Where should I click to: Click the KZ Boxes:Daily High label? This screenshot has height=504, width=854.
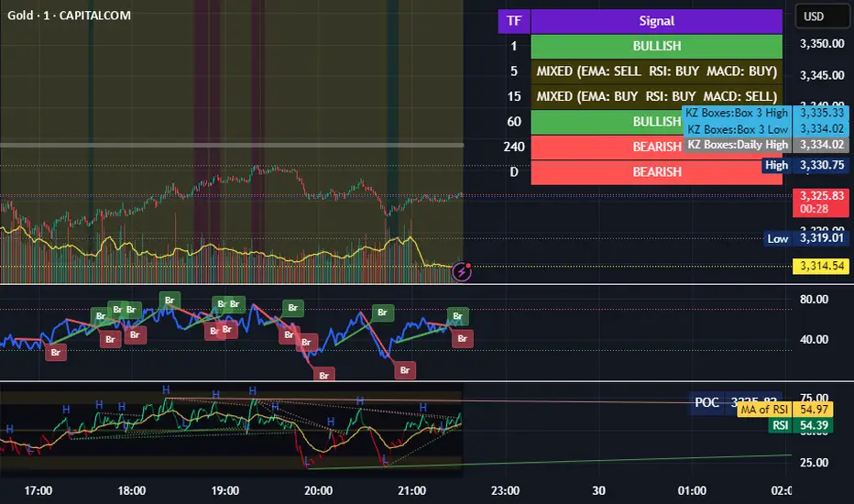click(737, 144)
